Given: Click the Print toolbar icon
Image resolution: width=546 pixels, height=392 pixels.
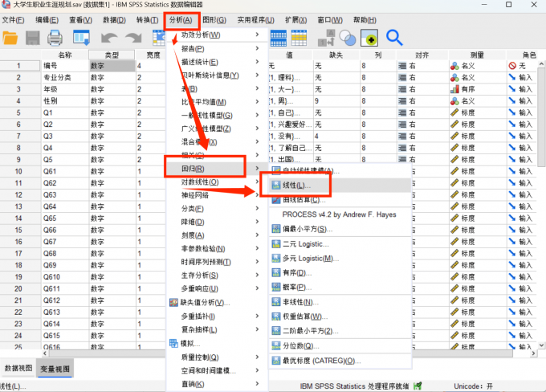Looking at the screenshot, I should (x=55, y=38).
